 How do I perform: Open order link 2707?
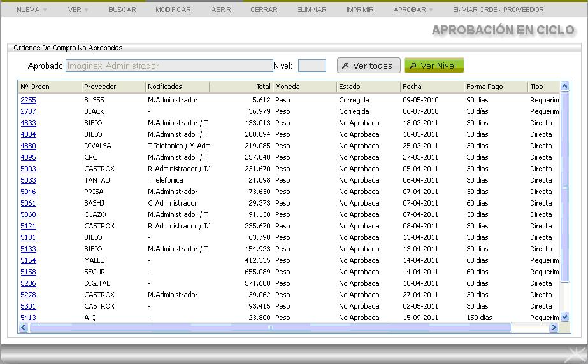point(29,111)
